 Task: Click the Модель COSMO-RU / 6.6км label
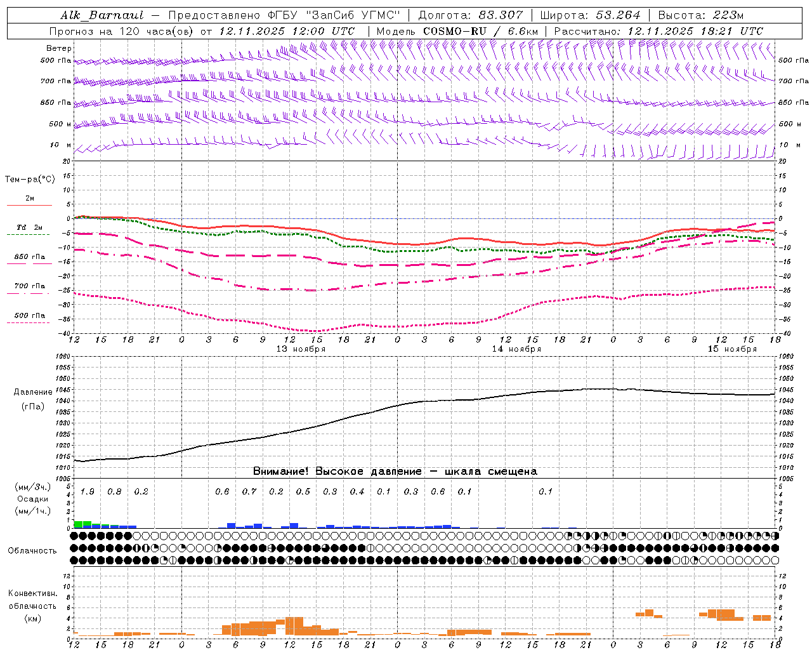457,31
